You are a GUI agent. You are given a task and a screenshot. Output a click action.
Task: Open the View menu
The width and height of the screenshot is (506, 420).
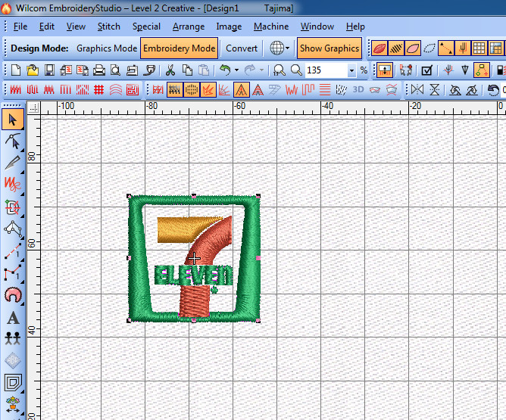click(x=76, y=26)
